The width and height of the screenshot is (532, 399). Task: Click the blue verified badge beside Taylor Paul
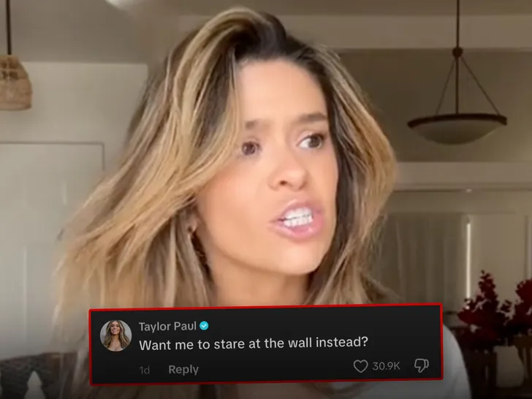(204, 326)
